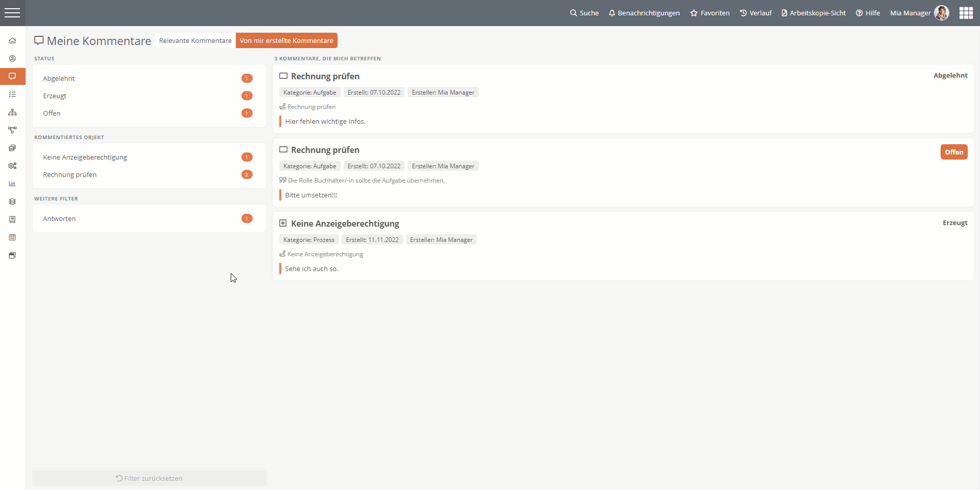This screenshot has height=490, width=980.
Task: Open the Verlauf history
Action: (755, 13)
